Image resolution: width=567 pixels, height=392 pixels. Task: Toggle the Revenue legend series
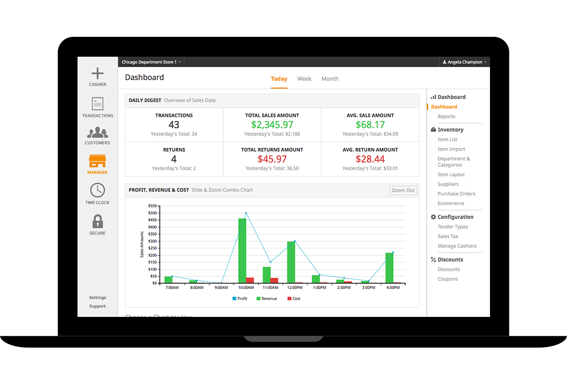click(x=266, y=298)
